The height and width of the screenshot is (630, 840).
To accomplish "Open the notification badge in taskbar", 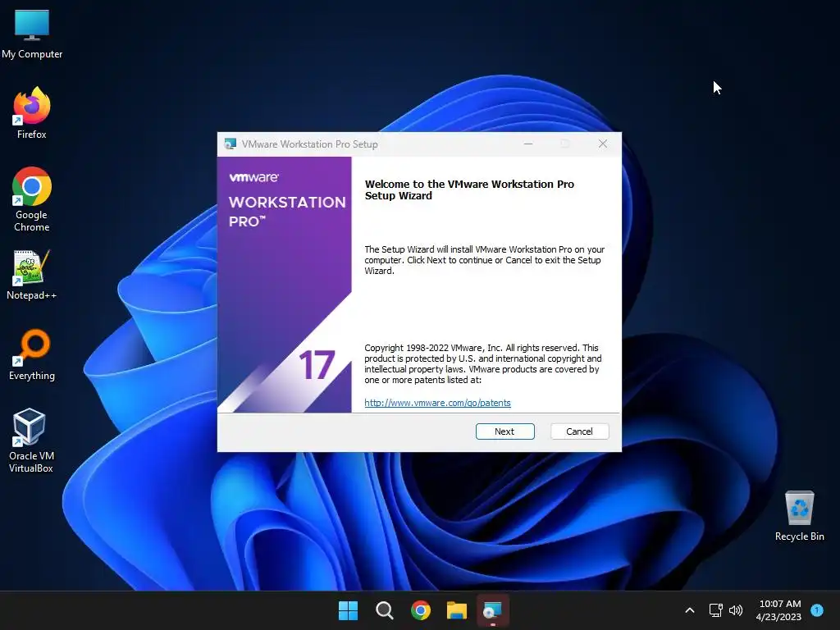I will click(x=817, y=609).
